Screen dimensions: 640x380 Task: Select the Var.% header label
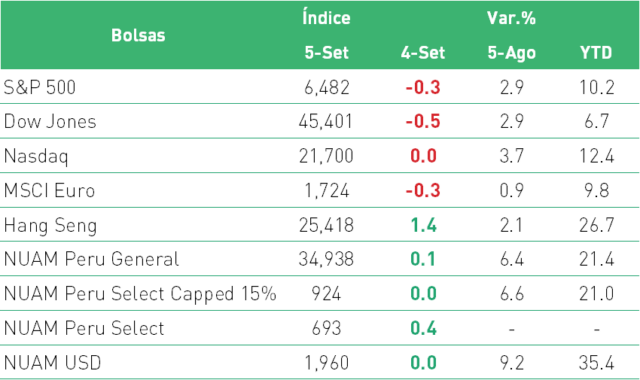(x=511, y=18)
